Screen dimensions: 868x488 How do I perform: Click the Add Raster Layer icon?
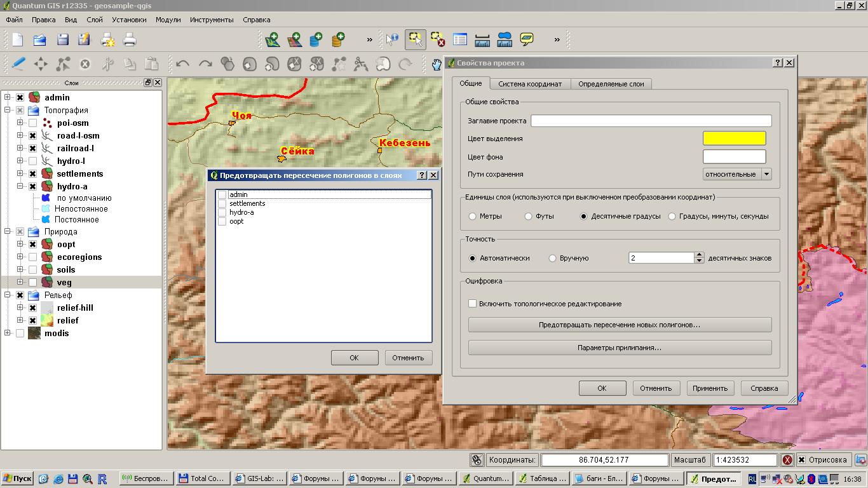click(x=294, y=40)
